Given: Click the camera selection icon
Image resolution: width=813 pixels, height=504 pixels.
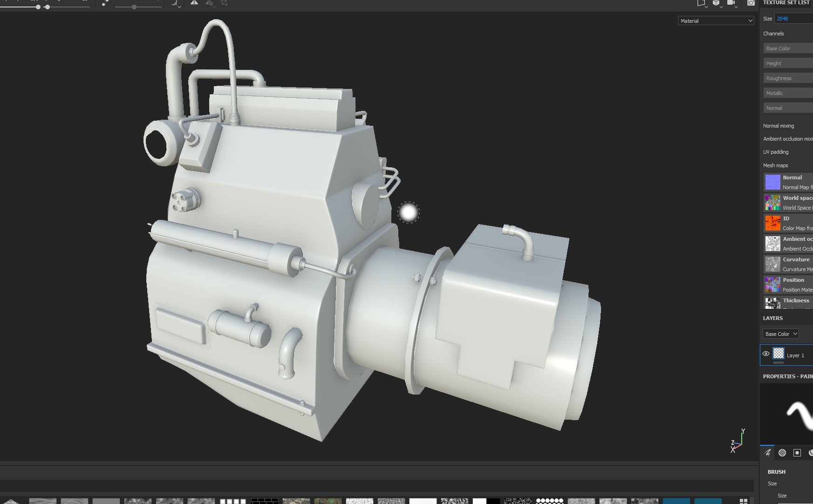Looking at the screenshot, I should 731,3.
